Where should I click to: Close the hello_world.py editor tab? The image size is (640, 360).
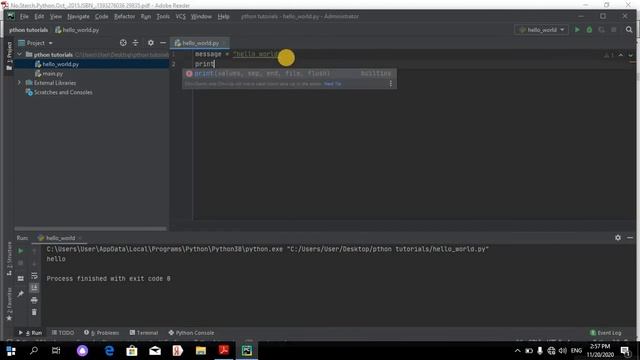click(x=224, y=43)
